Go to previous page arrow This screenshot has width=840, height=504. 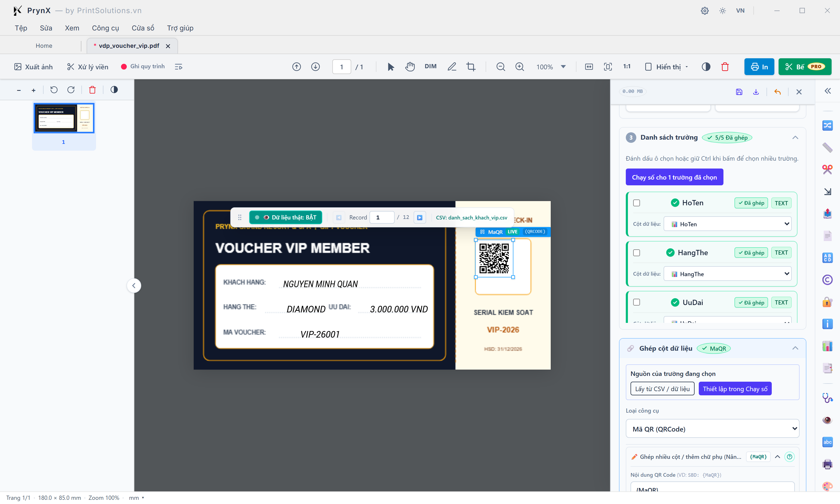296,67
